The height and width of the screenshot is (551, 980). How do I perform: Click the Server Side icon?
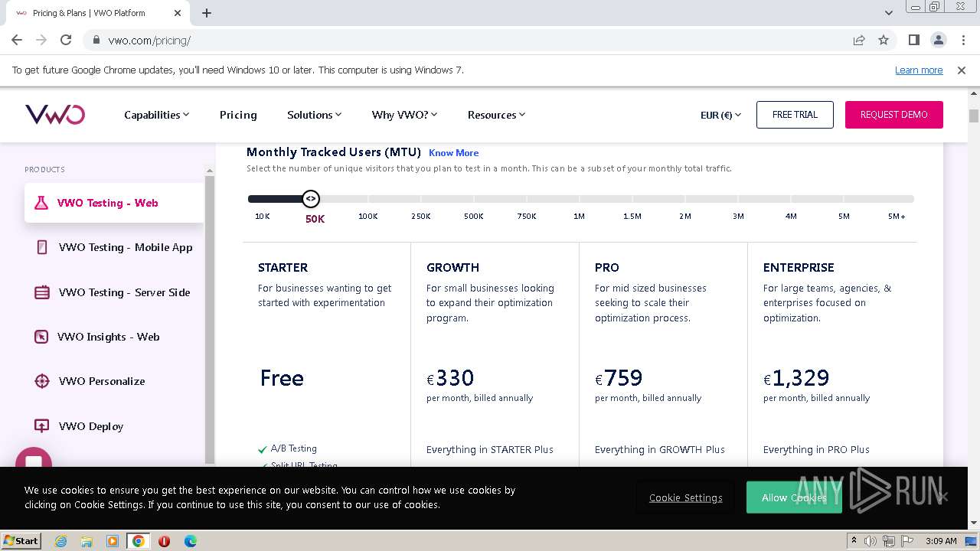(42, 292)
